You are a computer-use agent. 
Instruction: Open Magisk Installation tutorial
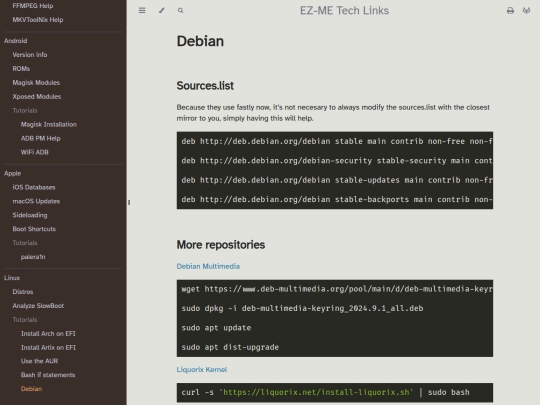point(49,124)
